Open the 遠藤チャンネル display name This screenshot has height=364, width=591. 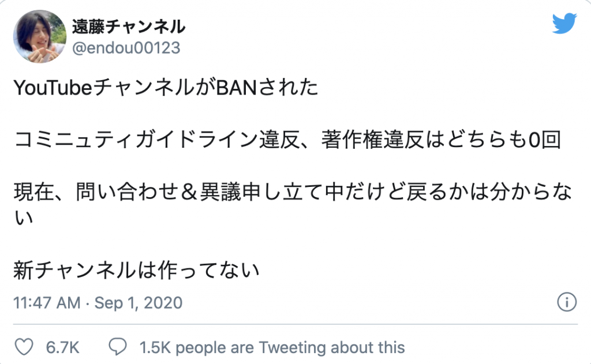click(128, 26)
